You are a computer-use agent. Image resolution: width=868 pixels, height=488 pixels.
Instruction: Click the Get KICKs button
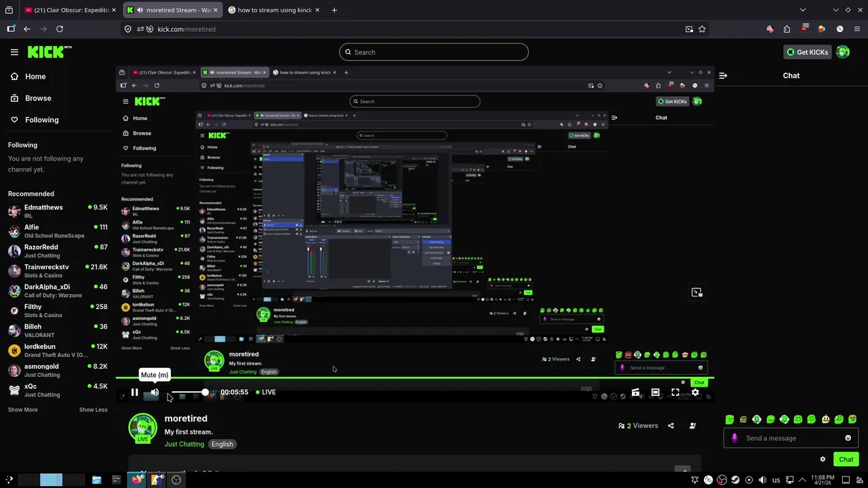coord(806,52)
